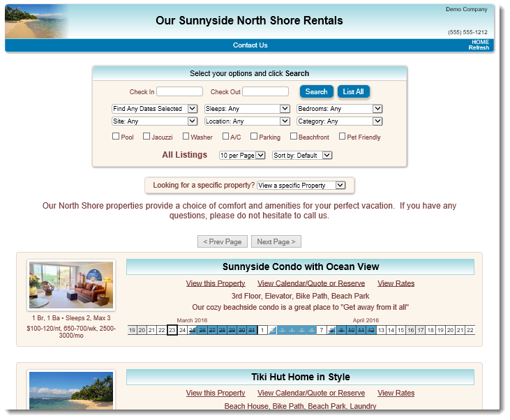Open View Calendar/Quote or Reserve for Tiki Hut
Screen dimensions: 510x420
coord(311,393)
